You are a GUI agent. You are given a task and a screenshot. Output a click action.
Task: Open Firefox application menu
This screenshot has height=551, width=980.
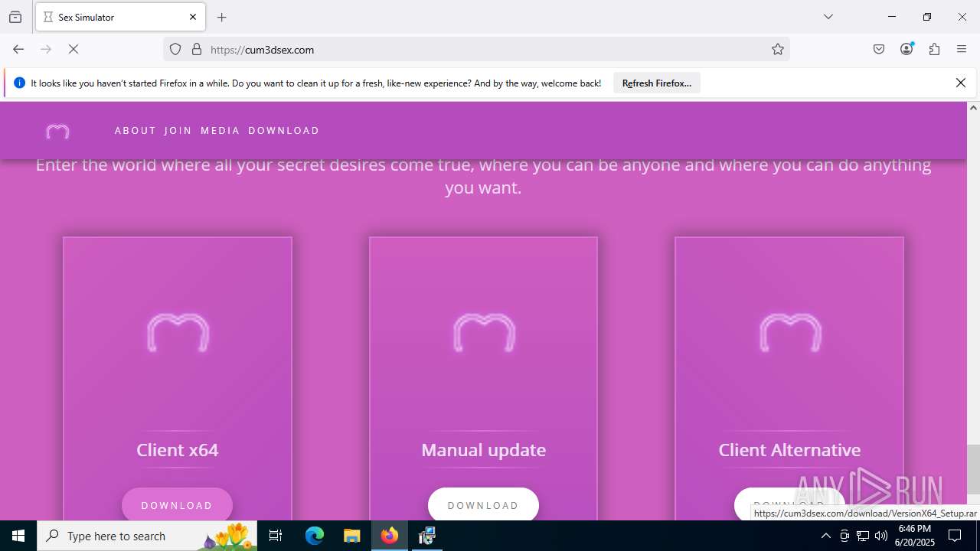[962, 49]
